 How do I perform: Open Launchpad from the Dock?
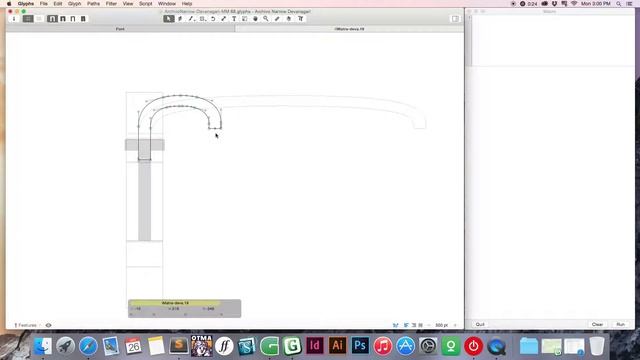(x=65, y=346)
